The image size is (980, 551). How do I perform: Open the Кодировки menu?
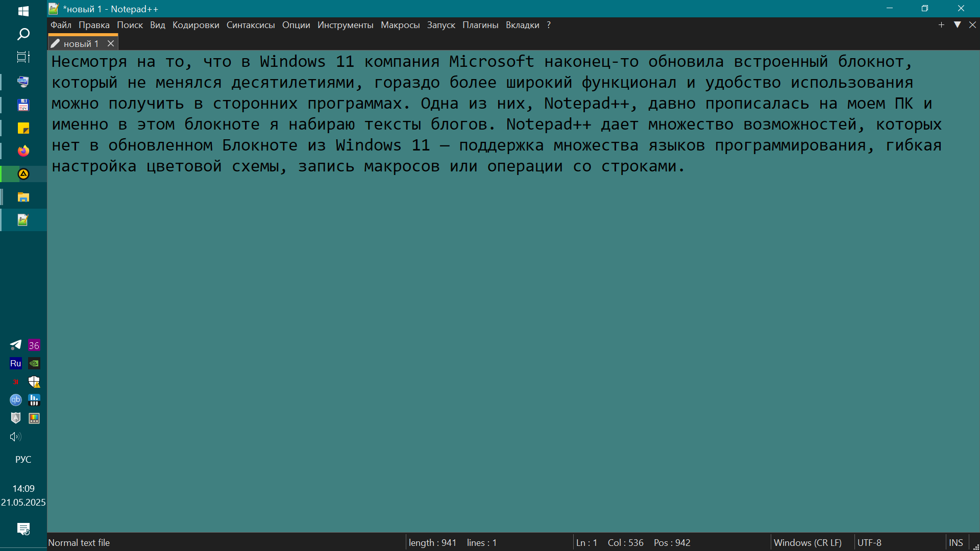[x=195, y=25]
